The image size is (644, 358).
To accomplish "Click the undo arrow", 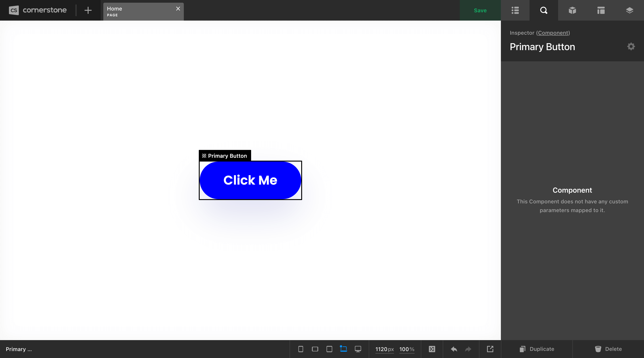I will click(454, 349).
